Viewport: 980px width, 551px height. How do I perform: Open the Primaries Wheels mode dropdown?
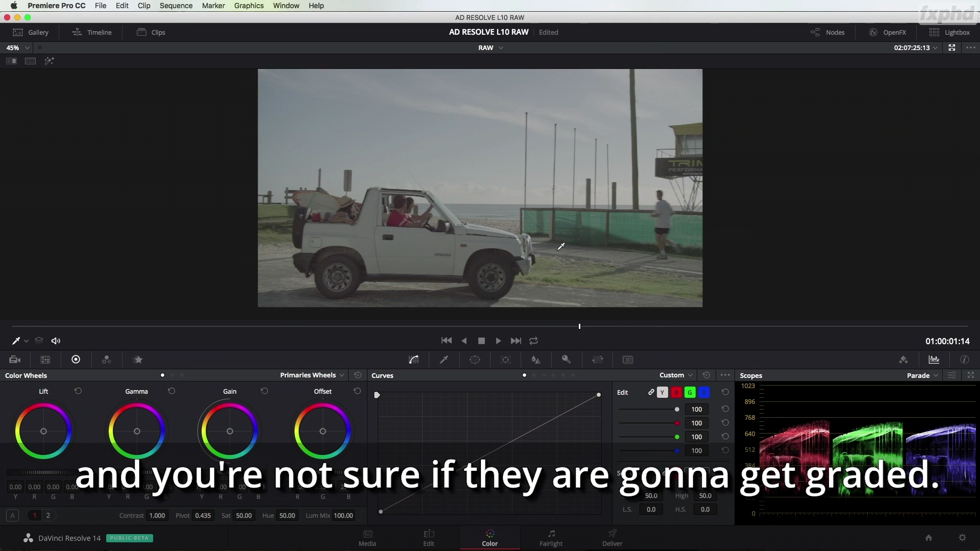click(312, 375)
